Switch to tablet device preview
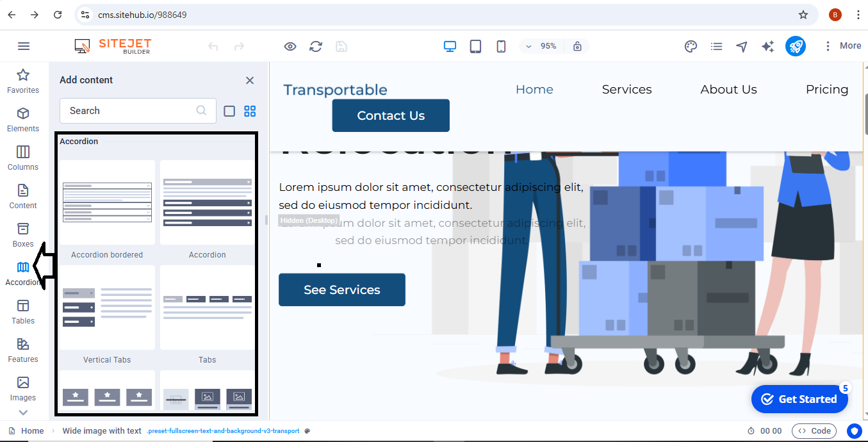The height and width of the screenshot is (442, 868). [475, 46]
